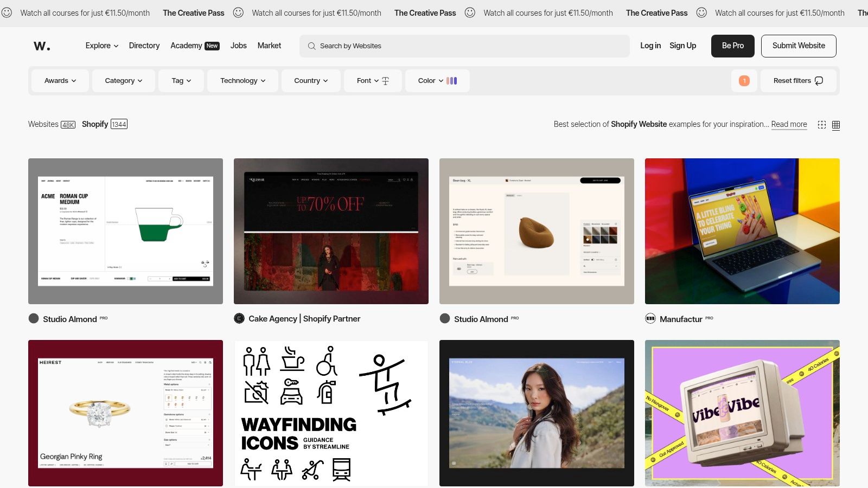Open the Directory menu item
868x488 pixels.
pos(144,46)
